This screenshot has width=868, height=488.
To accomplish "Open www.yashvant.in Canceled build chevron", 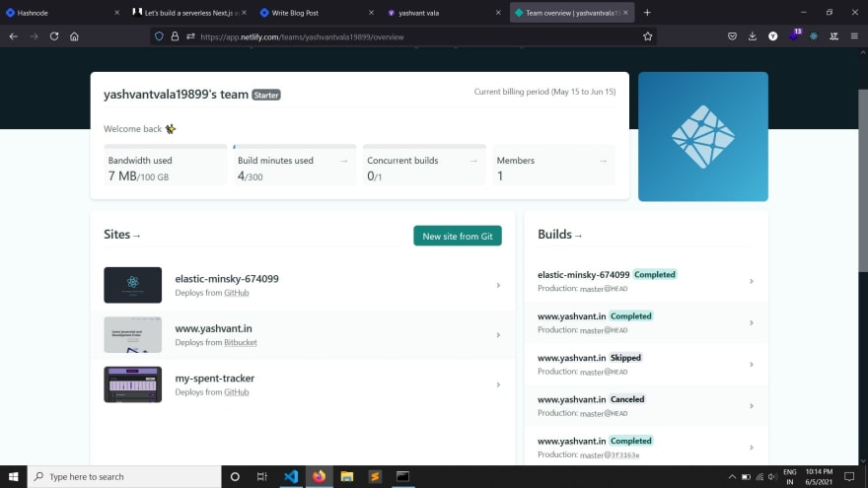I will [752, 405].
